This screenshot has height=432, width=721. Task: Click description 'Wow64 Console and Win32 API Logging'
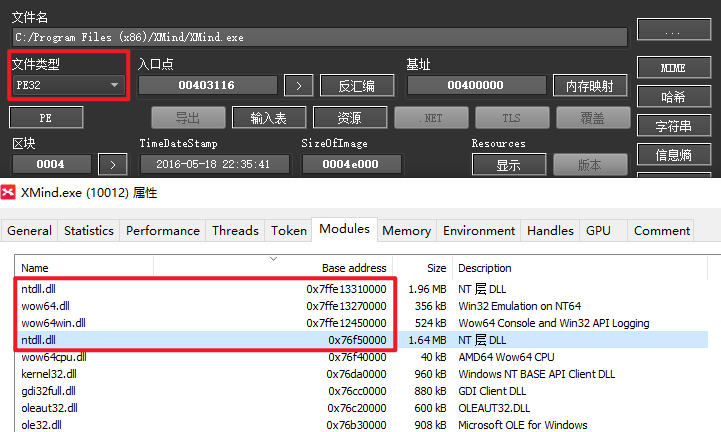click(x=554, y=323)
